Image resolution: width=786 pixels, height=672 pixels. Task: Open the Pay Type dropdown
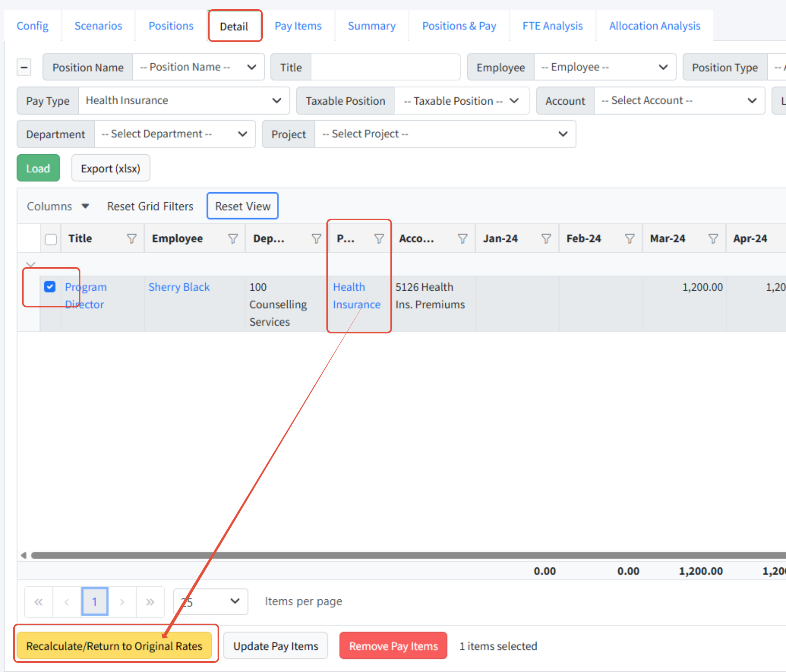click(x=184, y=101)
